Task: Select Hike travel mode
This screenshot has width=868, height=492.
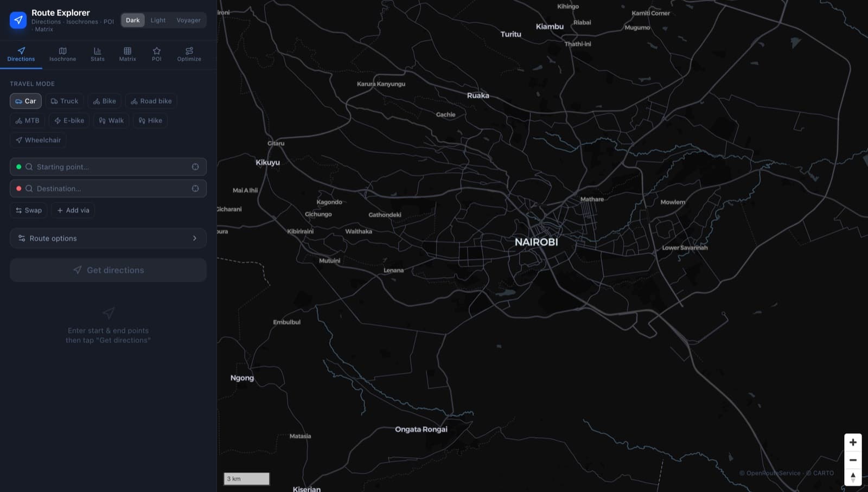Action: [x=150, y=120]
